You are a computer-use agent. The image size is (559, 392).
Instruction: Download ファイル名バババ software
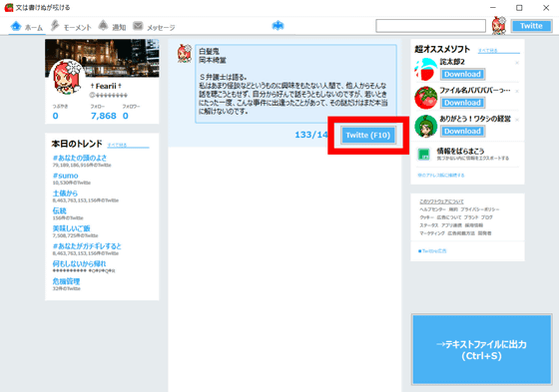(462, 103)
